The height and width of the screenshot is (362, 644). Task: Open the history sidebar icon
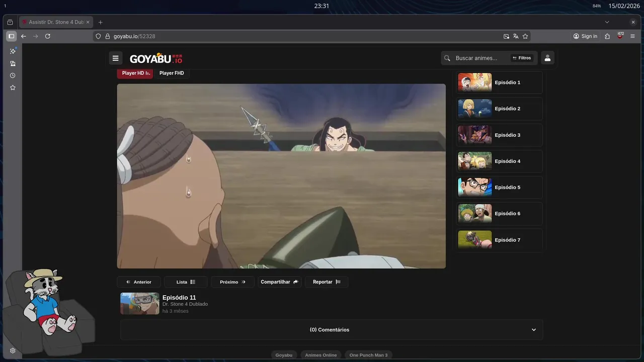click(13, 75)
